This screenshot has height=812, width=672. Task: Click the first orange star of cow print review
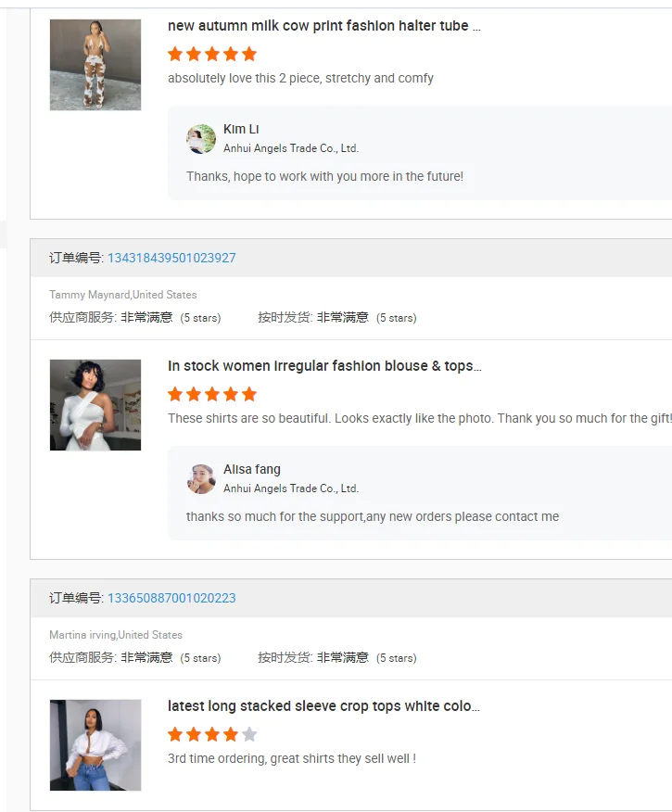coord(175,54)
